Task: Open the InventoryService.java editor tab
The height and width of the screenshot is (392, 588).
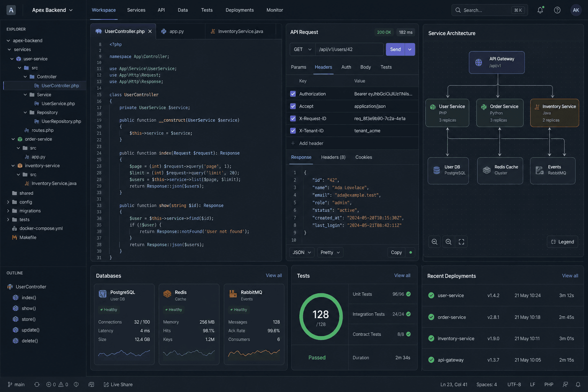Action: pos(240,31)
